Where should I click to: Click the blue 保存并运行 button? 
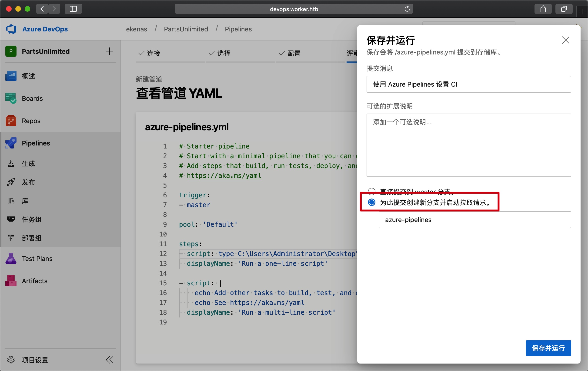tap(548, 348)
